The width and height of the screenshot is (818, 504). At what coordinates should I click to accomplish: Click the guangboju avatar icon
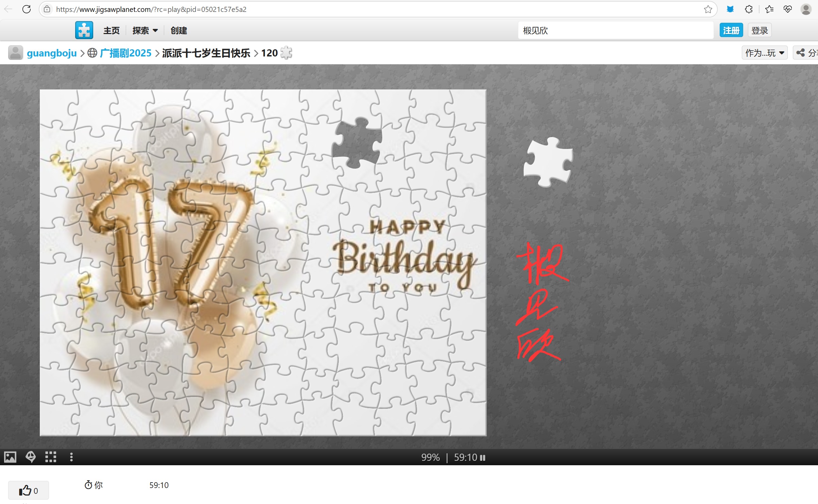click(x=15, y=53)
